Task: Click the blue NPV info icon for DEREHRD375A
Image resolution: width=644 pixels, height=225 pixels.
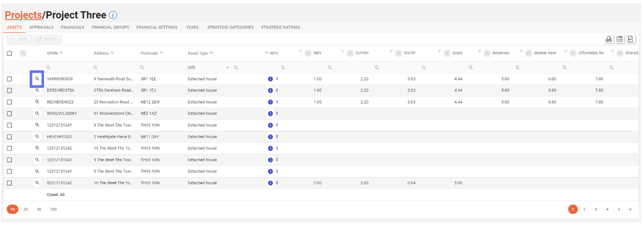Action: click(x=270, y=90)
